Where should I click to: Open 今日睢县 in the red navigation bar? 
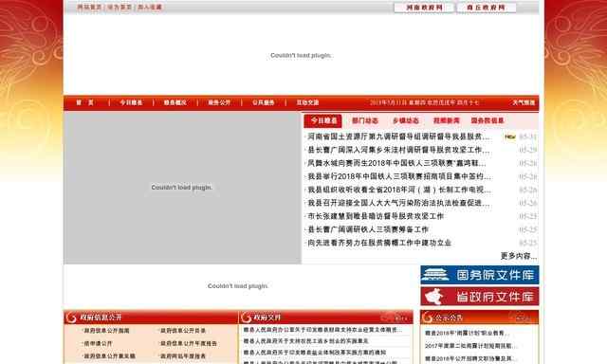[x=131, y=102]
